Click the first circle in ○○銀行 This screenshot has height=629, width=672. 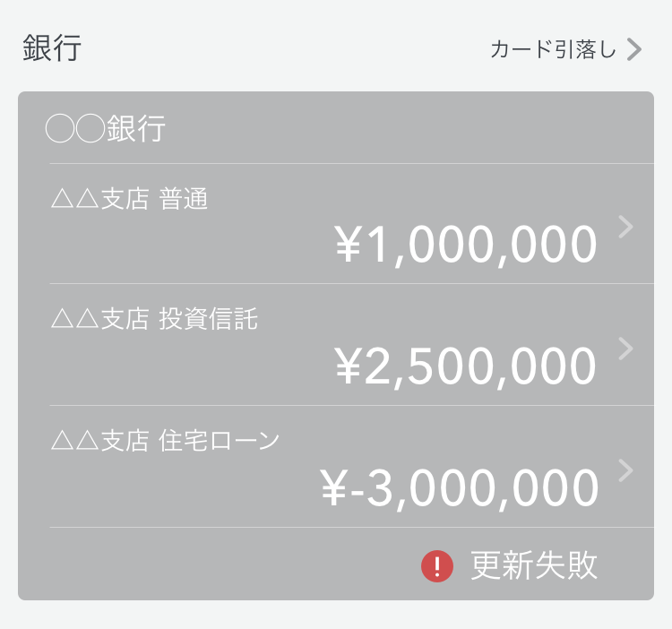coord(60,128)
